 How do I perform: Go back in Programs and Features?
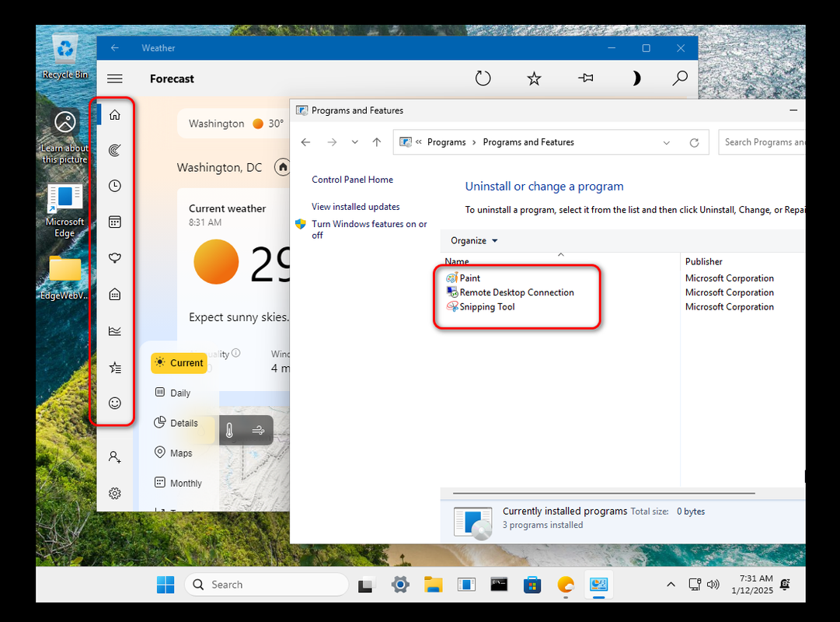click(x=305, y=142)
